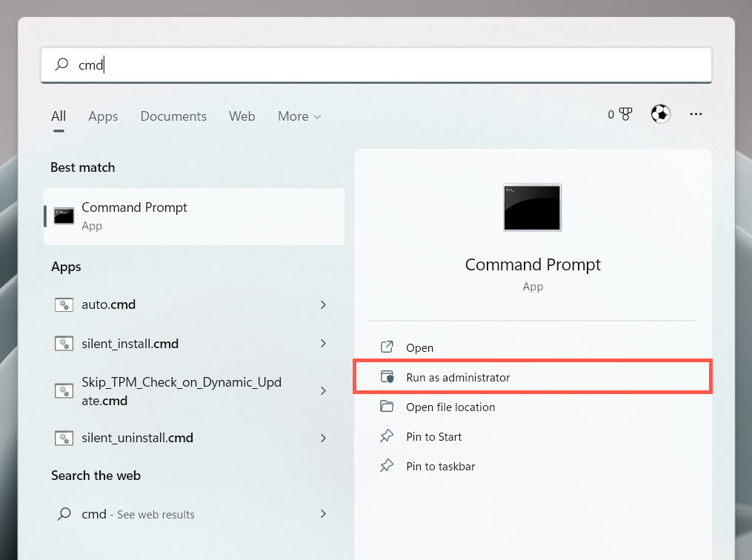752x560 pixels.
Task: Choose Open file location
Action: 450,407
